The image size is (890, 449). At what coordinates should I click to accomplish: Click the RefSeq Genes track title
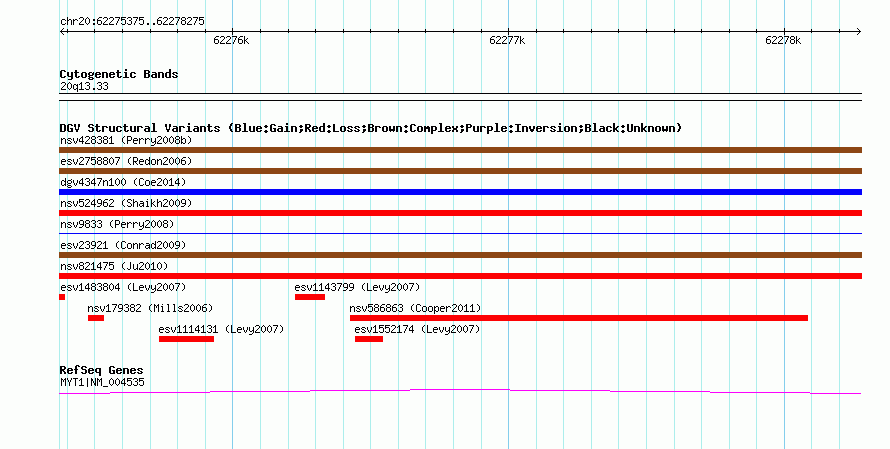[x=101, y=370]
